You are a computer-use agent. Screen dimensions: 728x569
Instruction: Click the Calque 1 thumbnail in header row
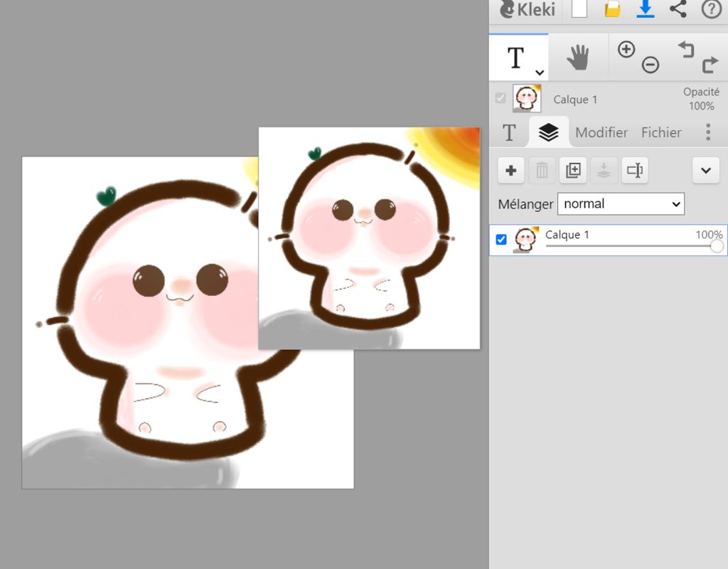[x=527, y=98]
